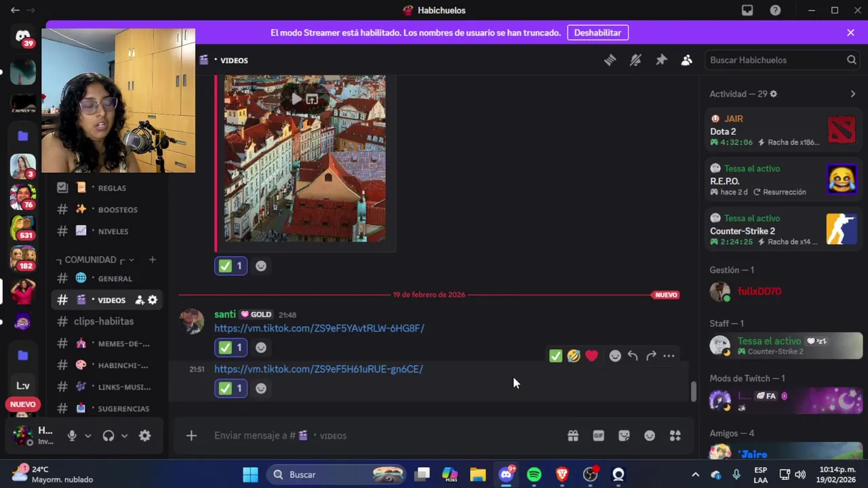The width and height of the screenshot is (868, 488).
Task: Show hidden system tray icons
Action: click(x=695, y=474)
